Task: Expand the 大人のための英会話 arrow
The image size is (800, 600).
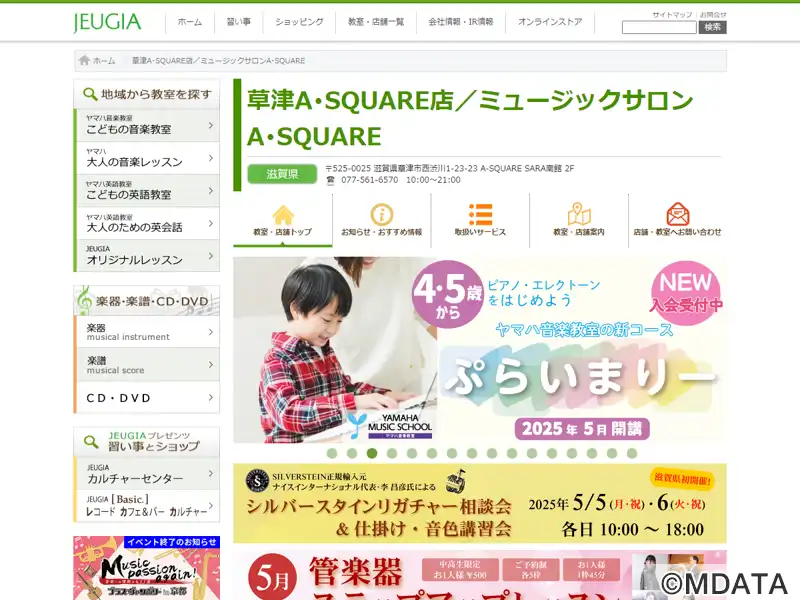Action: point(211,223)
